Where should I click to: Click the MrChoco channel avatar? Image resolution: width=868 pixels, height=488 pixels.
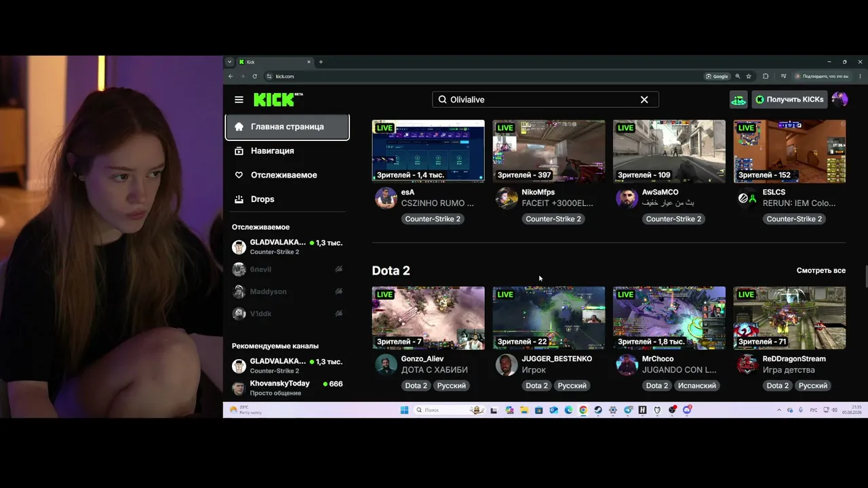point(627,365)
